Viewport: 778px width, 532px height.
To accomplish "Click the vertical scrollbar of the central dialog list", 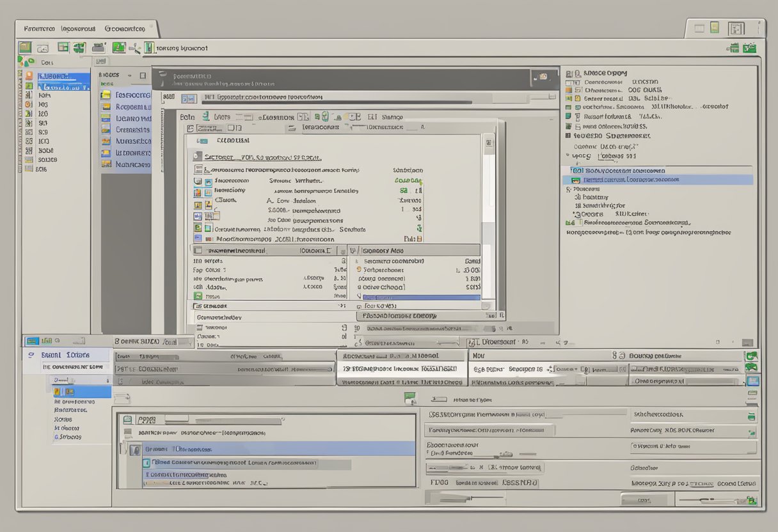I will [488, 192].
